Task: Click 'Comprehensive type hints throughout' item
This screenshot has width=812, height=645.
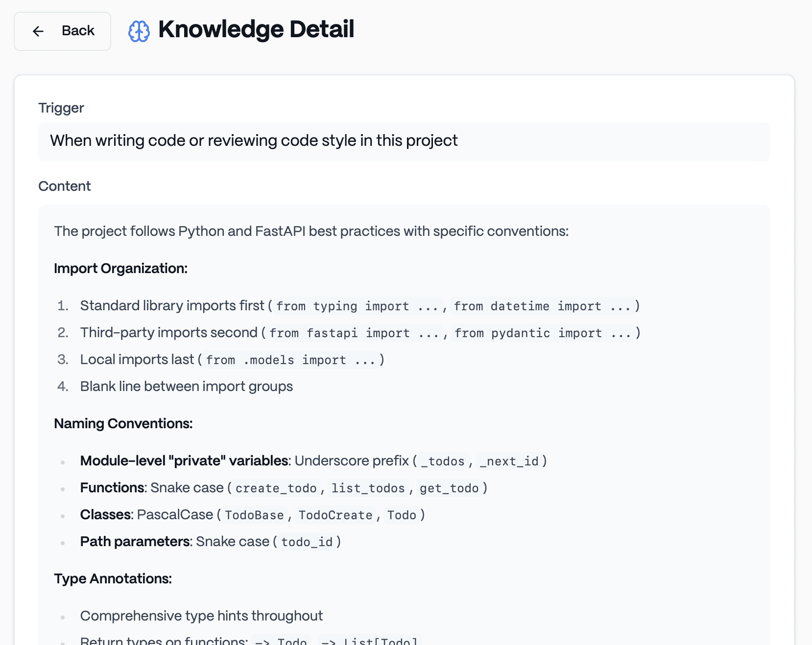Action: click(x=202, y=616)
